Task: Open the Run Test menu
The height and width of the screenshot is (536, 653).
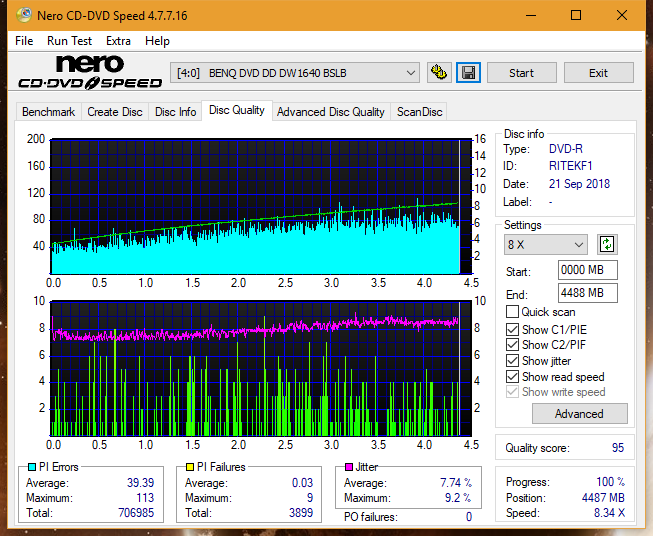Action: tap(69, 41)
